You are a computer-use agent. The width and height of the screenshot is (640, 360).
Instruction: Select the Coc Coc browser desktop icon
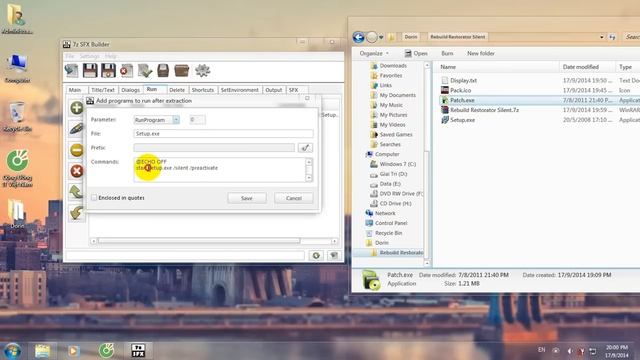coord(17,168)
